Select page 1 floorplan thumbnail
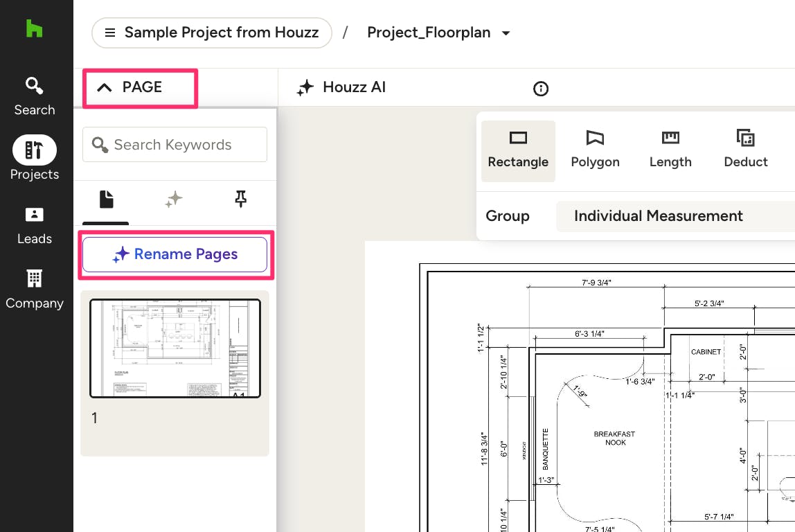 175,348
